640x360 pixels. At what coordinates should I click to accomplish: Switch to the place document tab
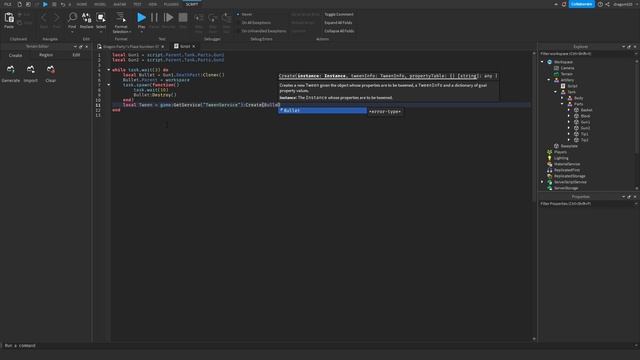tap(131, 47)
